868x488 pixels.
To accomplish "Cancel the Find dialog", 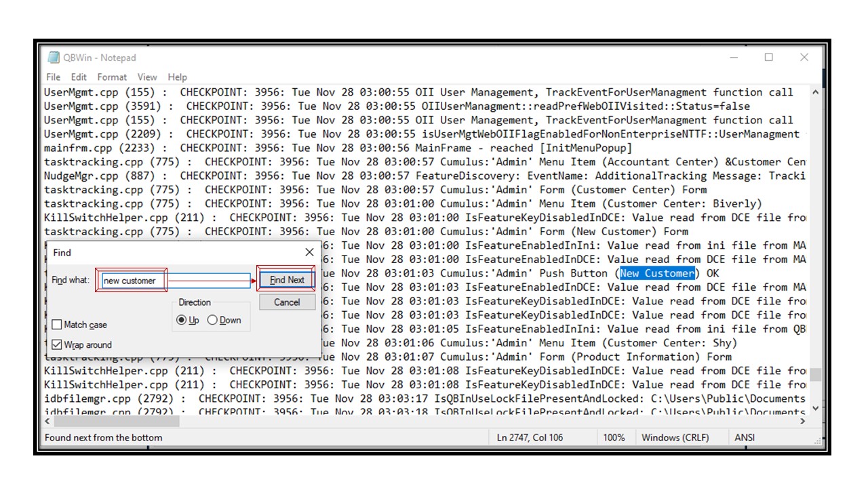I will pos(287,302).
